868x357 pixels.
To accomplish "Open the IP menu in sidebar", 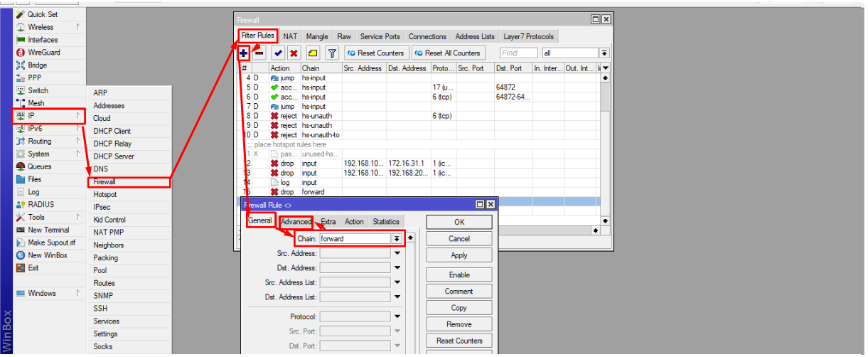I will coord(48,116).
